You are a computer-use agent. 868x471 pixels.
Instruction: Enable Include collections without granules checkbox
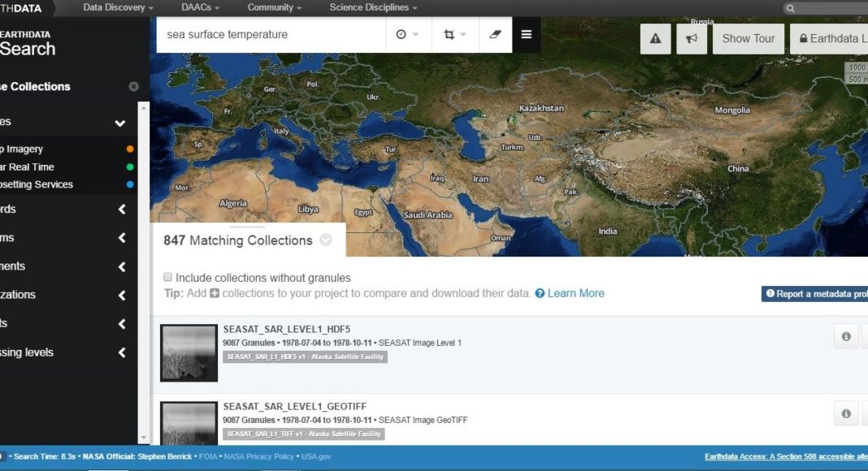168,277
